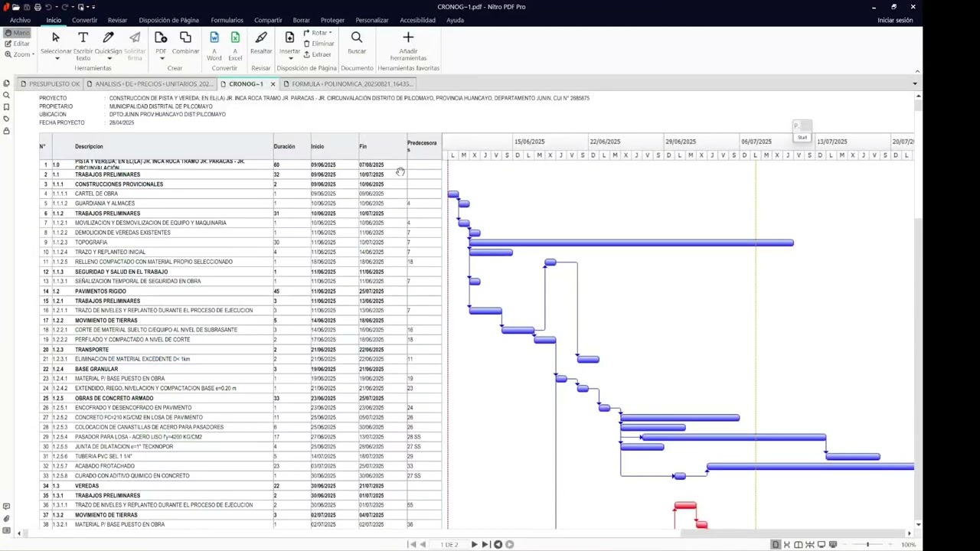Switch to FORMULA+POLINOMICA document tab
Image resolution: width=980 pixels, height=551 pixels.
tap(348, 84)
